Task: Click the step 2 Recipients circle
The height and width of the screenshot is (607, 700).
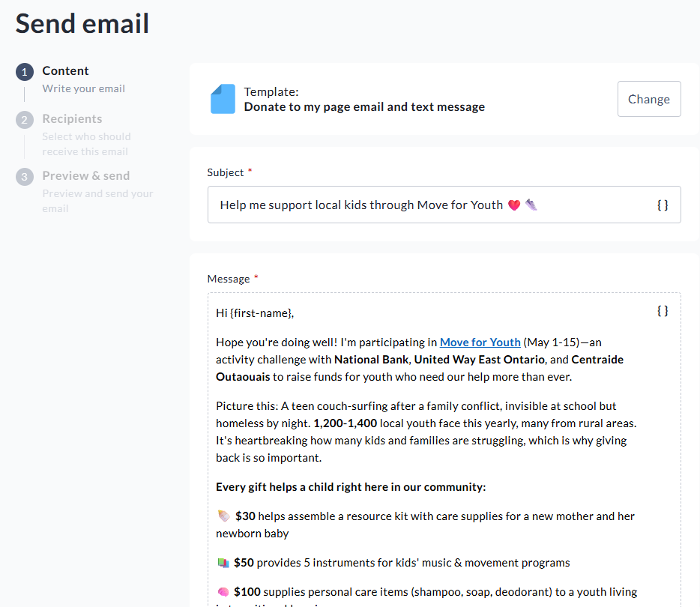Action: [25, 120]
